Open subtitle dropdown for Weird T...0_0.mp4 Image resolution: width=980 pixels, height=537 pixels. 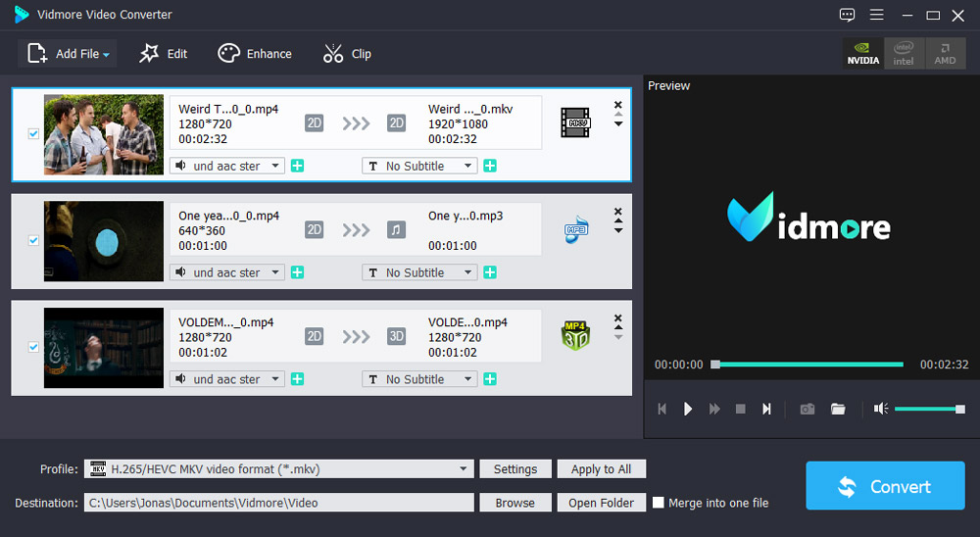tap(419, 166)
